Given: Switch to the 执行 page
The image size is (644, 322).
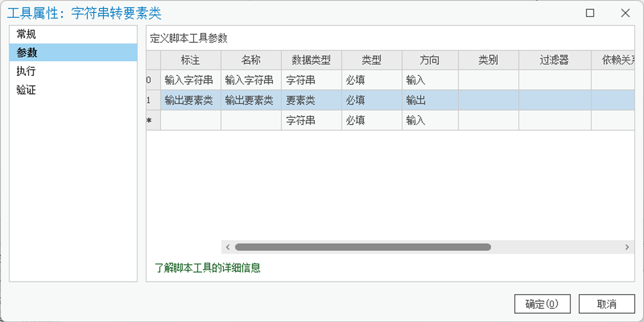Looking at the screenshot, I should click(26, 71).
